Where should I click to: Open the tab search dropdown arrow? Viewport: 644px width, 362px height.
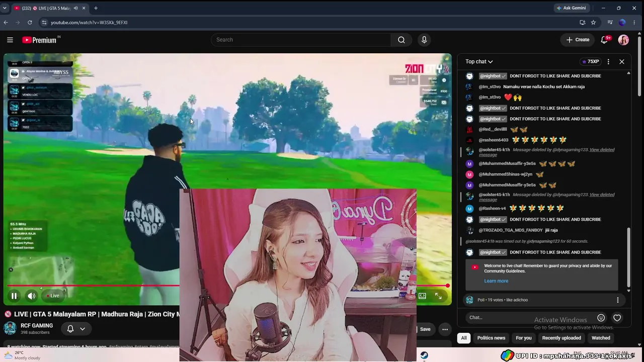[x=5, y=8]
